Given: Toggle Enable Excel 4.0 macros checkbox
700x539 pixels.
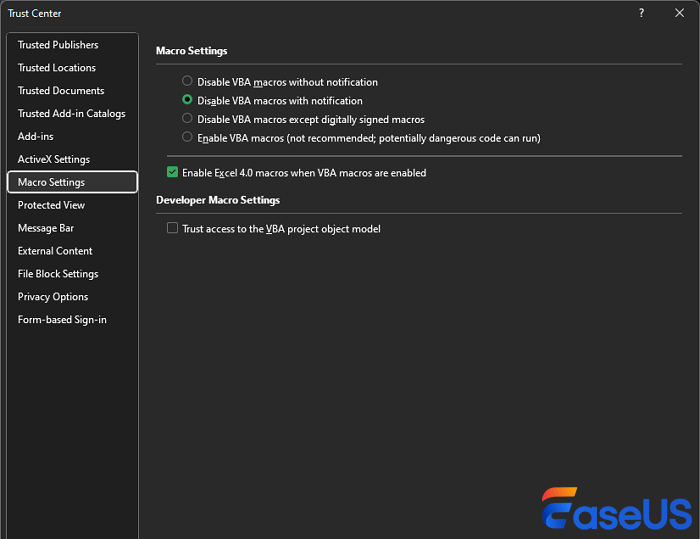Looking at the screenshot, I should (173, 173).
